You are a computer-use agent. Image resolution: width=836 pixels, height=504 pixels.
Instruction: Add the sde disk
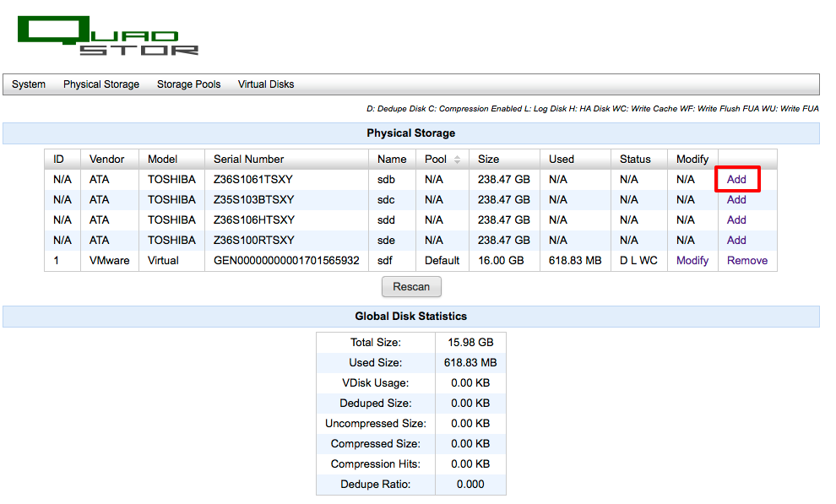736,241
